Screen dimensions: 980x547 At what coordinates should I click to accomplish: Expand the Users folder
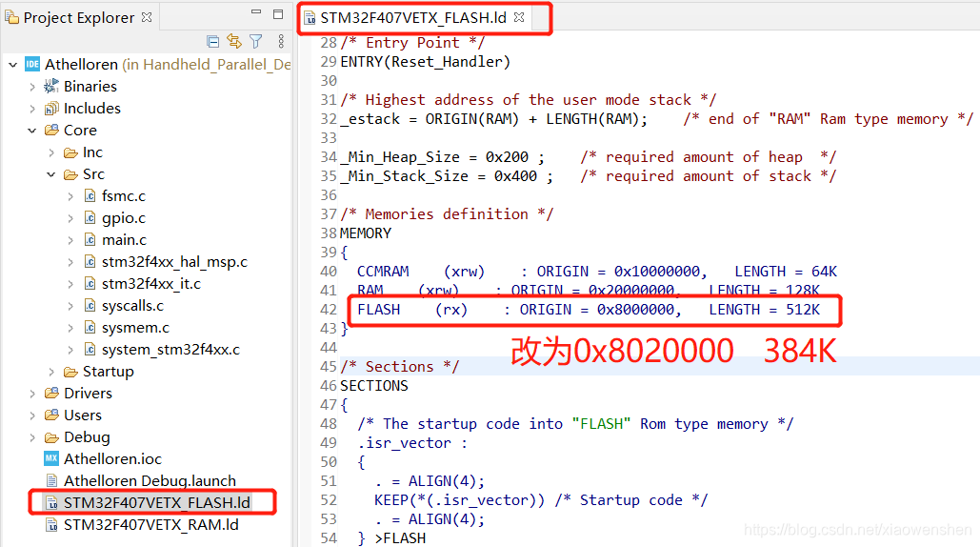(x=31, y=415)
